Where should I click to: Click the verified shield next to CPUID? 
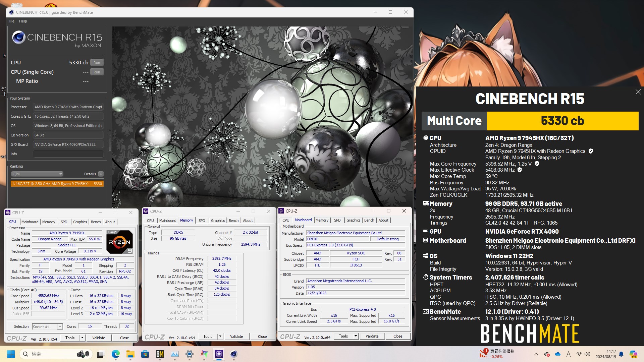click(x=591, y=151)
